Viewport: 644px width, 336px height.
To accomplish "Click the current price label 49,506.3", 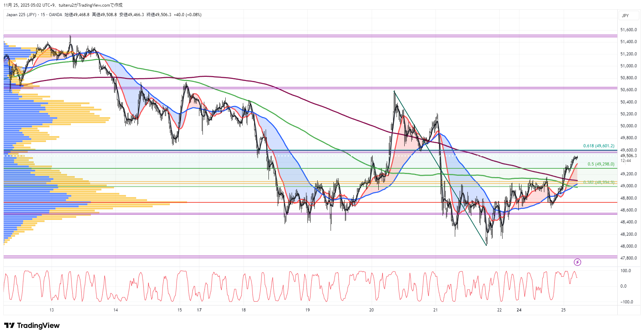I will pos(628,156).
